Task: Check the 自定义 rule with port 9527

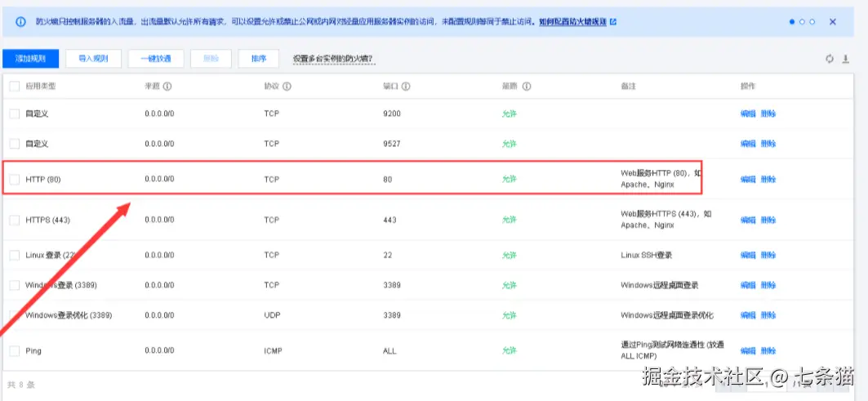Action: pos(15,144)
